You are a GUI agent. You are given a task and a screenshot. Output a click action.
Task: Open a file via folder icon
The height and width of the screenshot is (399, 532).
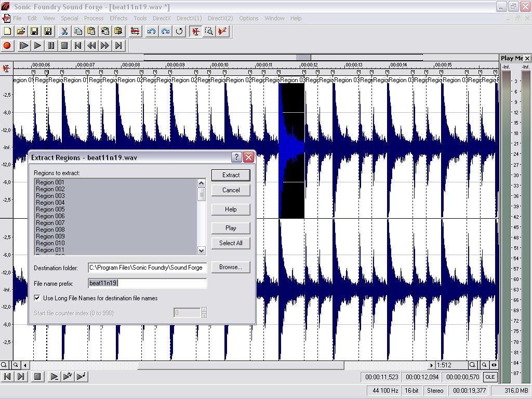pos(21,31)
